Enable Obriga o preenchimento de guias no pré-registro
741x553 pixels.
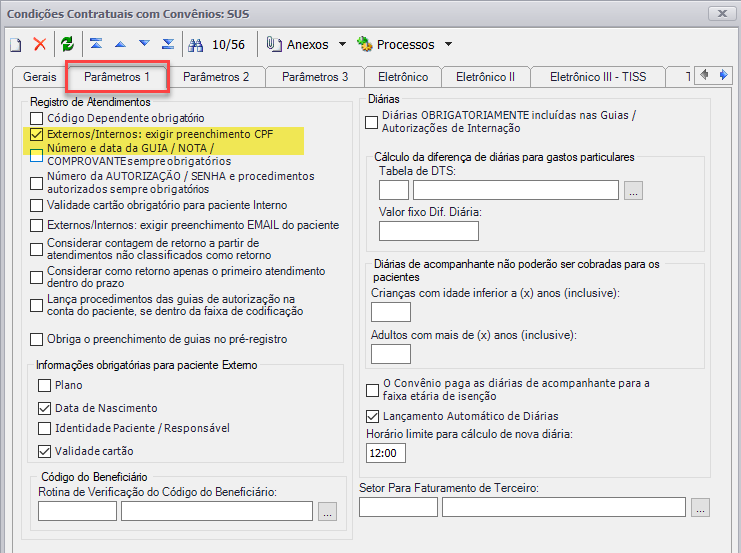[36, 339]
